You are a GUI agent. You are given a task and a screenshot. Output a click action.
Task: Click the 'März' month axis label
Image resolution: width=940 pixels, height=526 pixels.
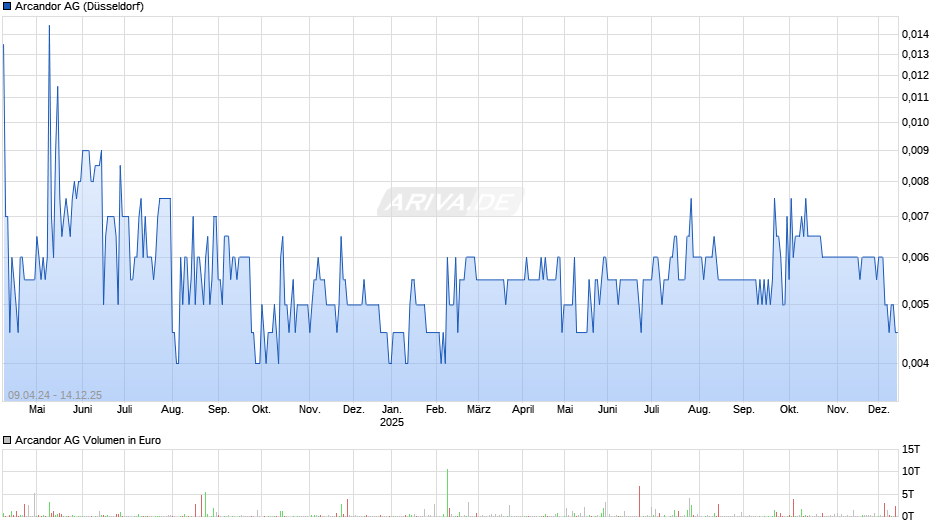[478, 410]
